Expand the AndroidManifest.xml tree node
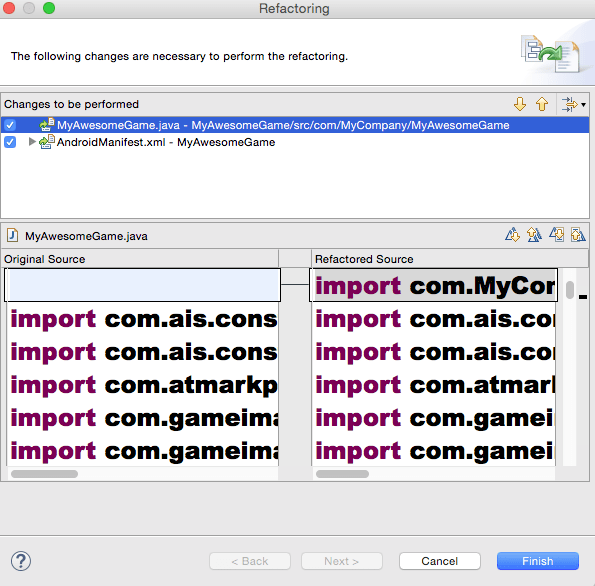595x586 pixels. [32, 142]
